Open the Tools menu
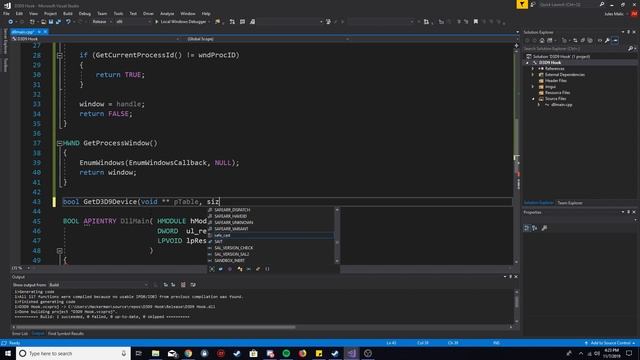Screen dimensions: 640x360 tap(118, 13)
